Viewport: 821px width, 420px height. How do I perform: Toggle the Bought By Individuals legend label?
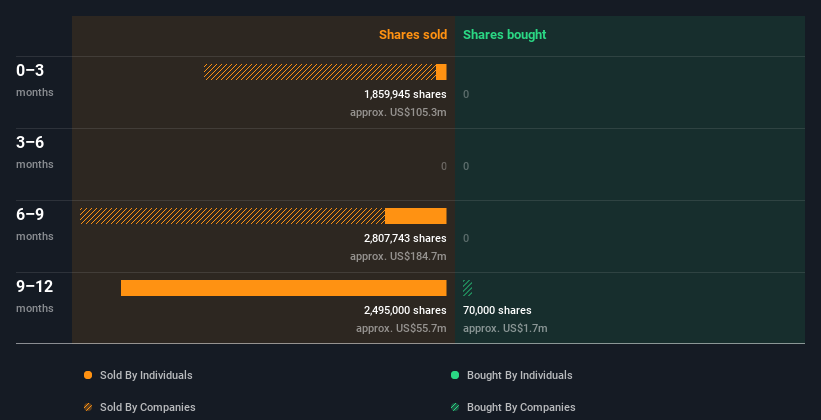519,375
